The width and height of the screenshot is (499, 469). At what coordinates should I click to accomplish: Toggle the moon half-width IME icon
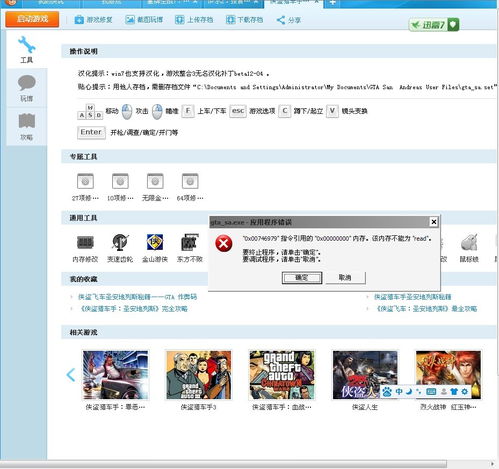point(409,392)
